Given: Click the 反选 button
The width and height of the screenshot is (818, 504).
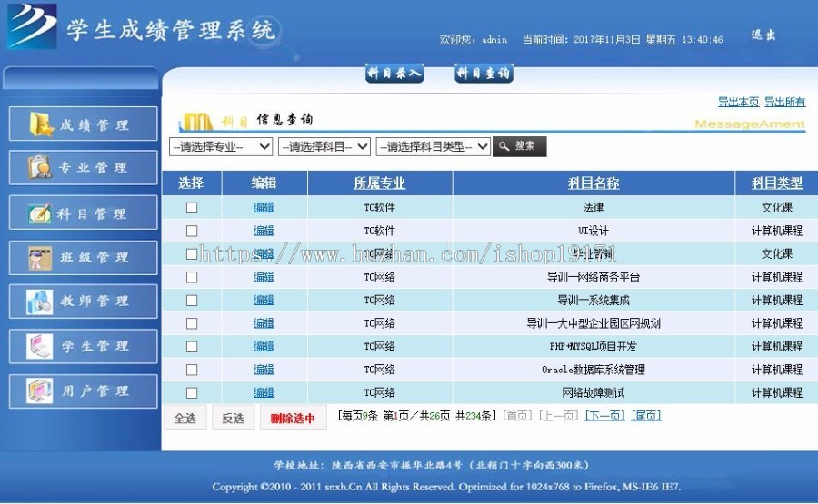Looking at the screenshot, I should tap(234, 418).
